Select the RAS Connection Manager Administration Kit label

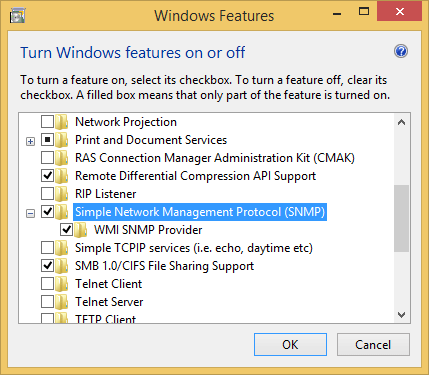215,158
